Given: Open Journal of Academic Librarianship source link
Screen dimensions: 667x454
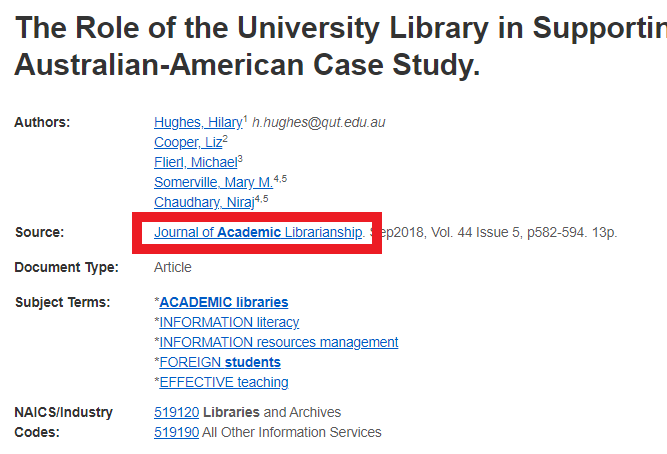Looking at the screenshot, I should coord(258,233).
